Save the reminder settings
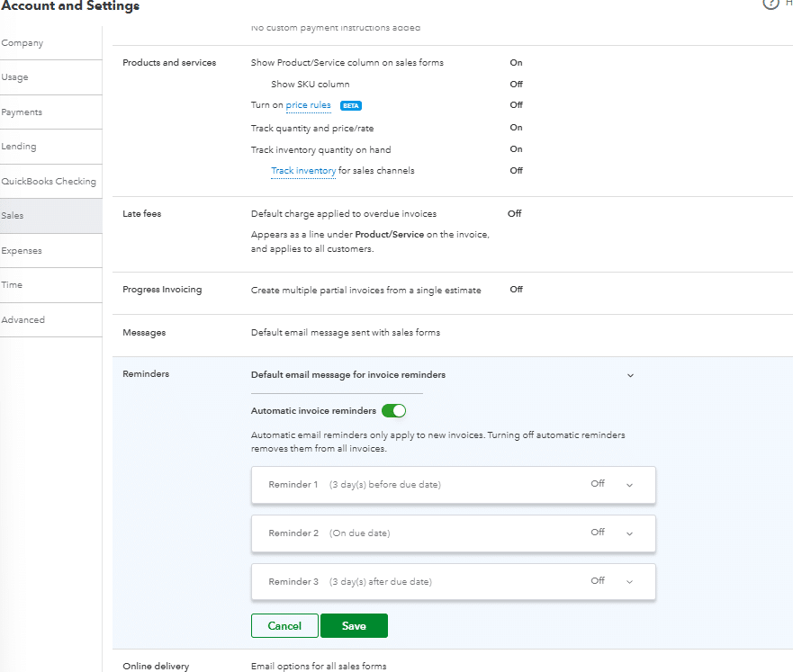The image size is (793, 672). pyautogui.click(x=354, y=625)
